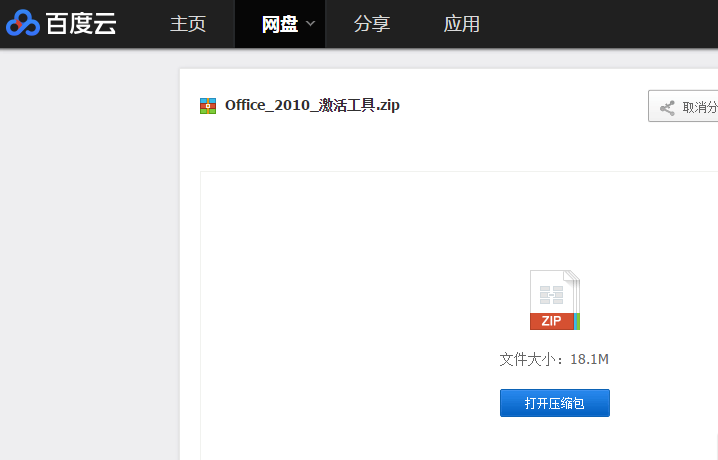Select the 网盘 navigation tab
The width and height of the screenshot is (718, 460).
pyautogui.click(x=279, y=24)
